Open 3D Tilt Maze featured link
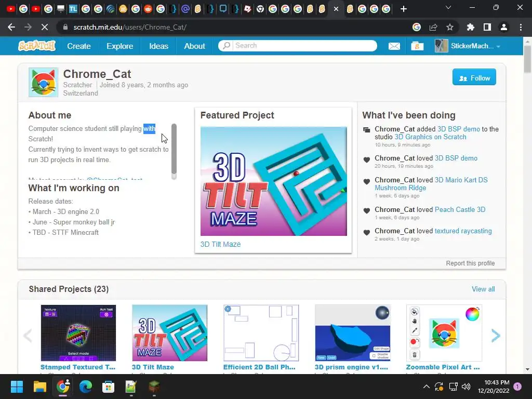This screenshot has height=399, width=532. tap(220, 244)
